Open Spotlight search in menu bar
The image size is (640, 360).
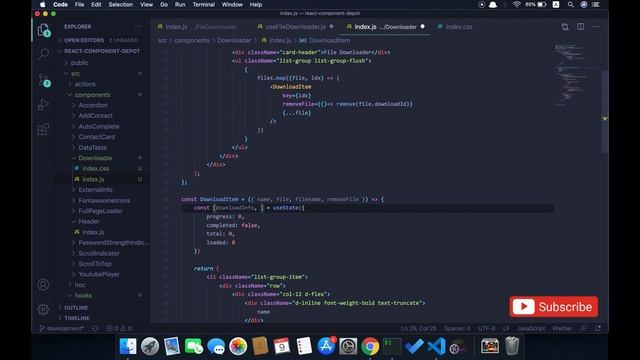[571, 4]
